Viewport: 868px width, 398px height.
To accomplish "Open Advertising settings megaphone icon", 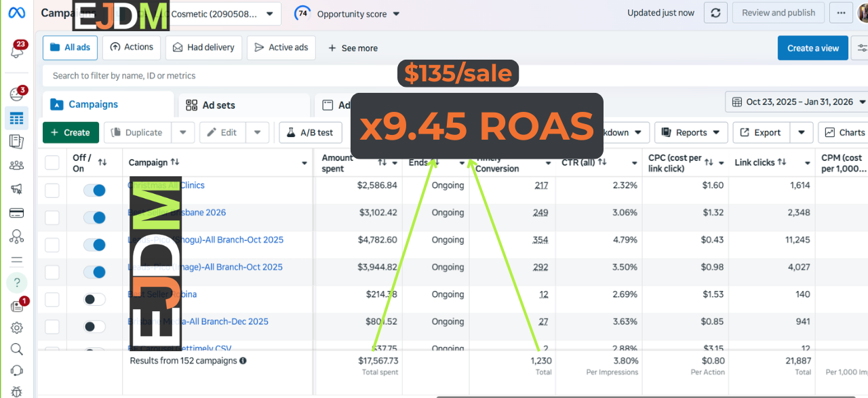I will point(17,188).
